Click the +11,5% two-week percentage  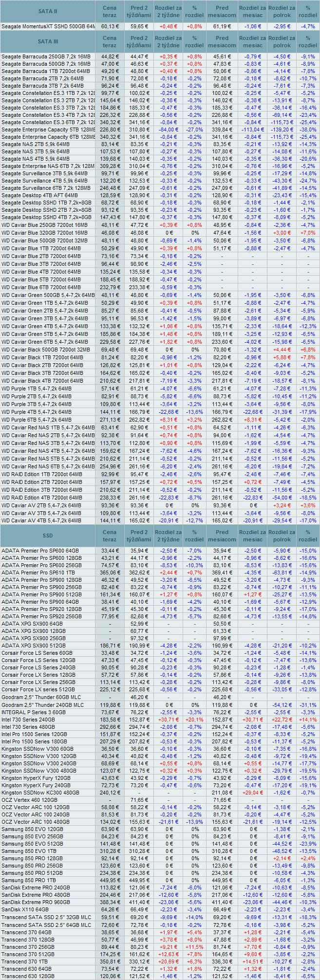tap(195, 946)
